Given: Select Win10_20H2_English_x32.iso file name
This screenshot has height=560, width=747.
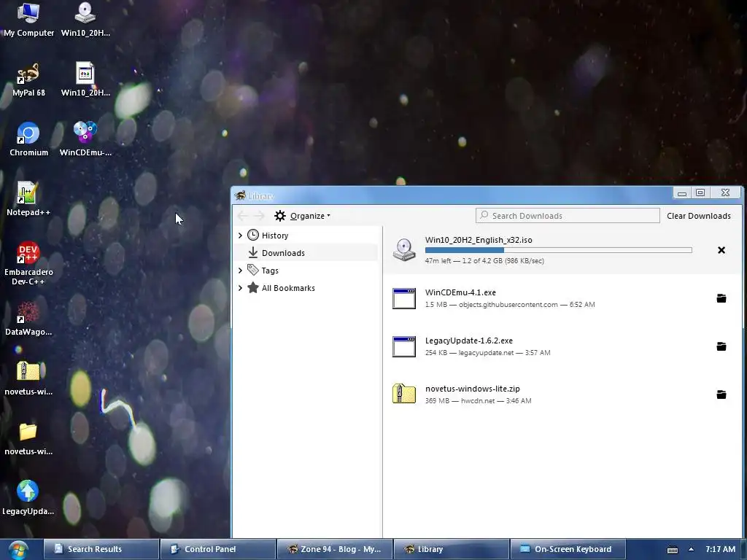Looking at the screenshot, I should click(x=479, y=240).
